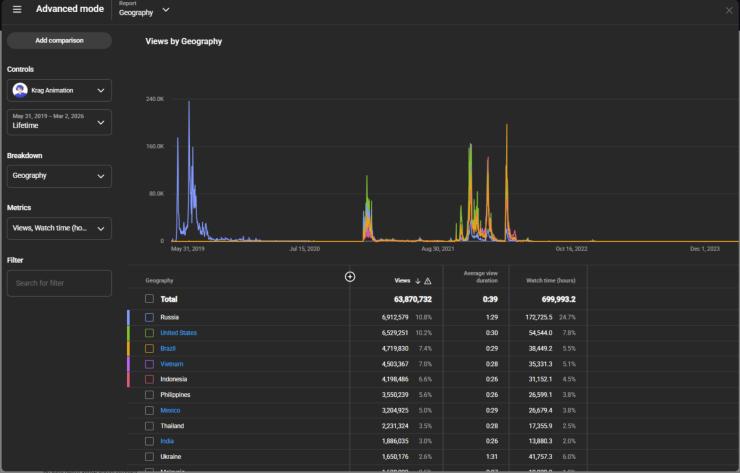Open the hamburger menu next to Advanced mode
The image size is (740, 473).
pyautogui.click(x=17, y=10)
